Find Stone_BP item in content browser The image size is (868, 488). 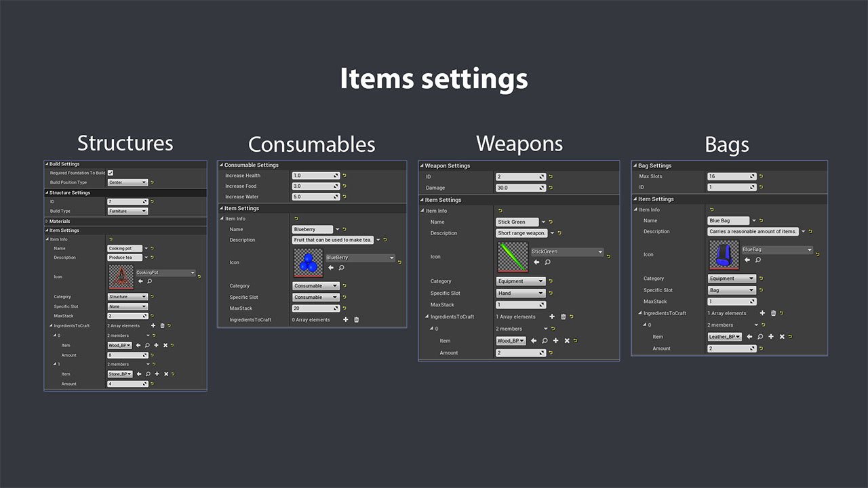(147, 374)
